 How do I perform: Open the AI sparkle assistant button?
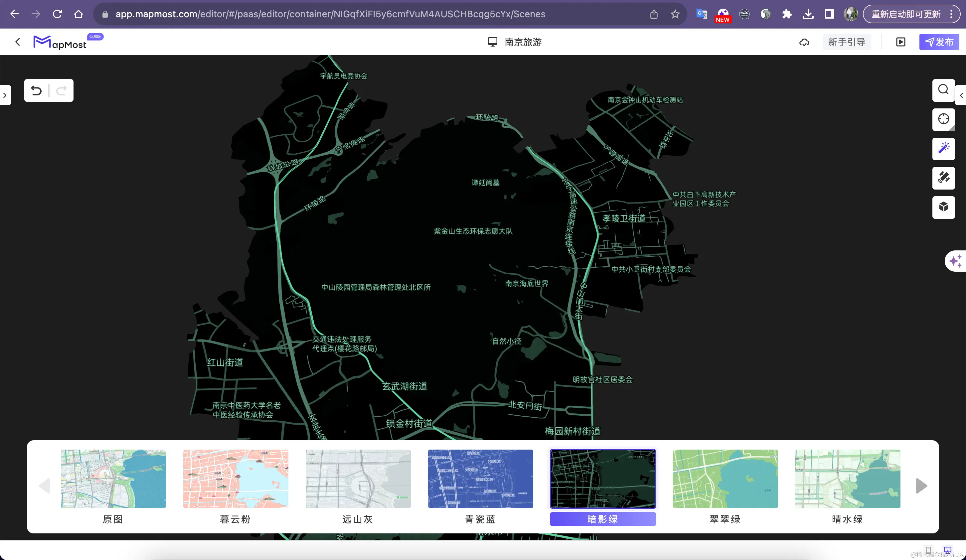click(x=956, y=261)
